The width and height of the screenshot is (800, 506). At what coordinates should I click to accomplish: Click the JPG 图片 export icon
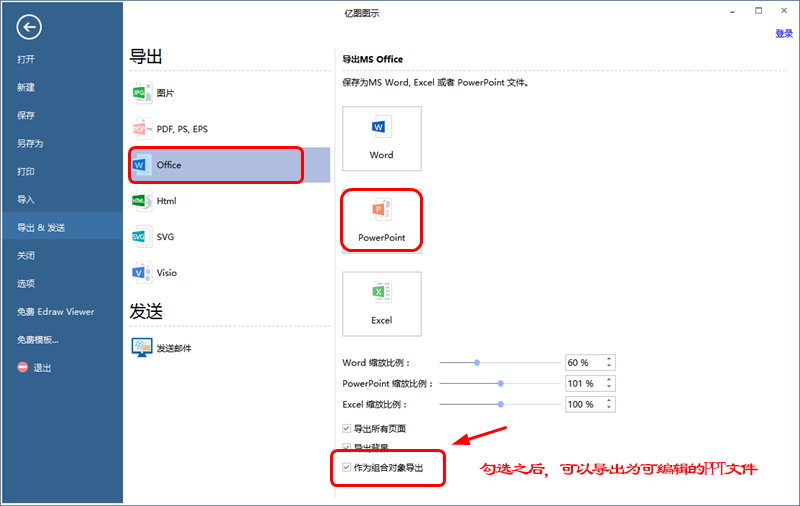[142, 93]
